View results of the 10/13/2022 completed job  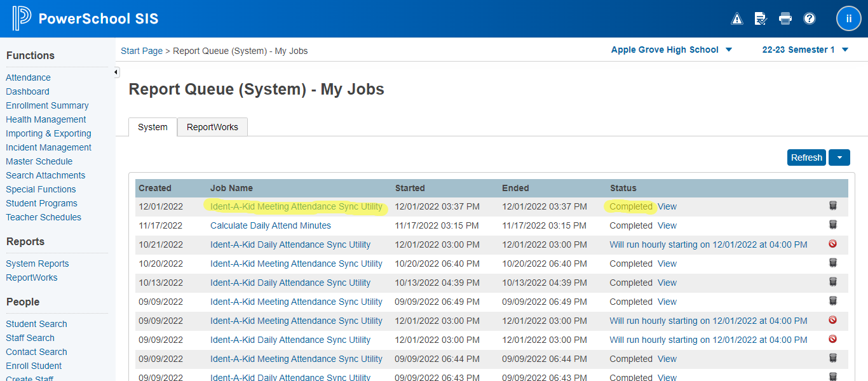point(667,283)
